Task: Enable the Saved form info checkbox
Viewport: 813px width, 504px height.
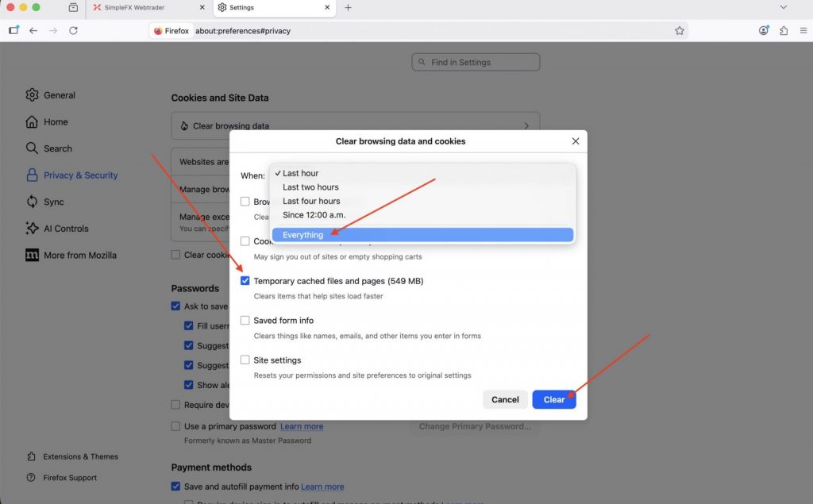Action: [245, 321]
